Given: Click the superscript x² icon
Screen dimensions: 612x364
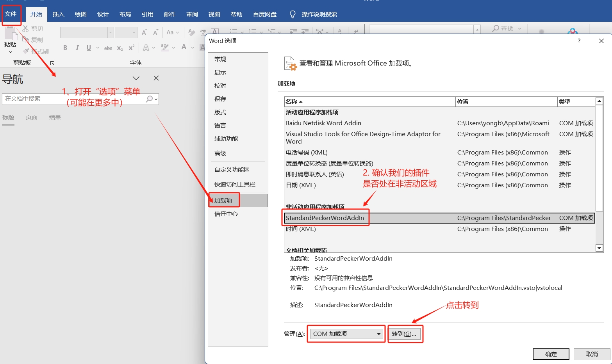Looking at the screenshot, I should pyautogui.click(x=131, y=48).
